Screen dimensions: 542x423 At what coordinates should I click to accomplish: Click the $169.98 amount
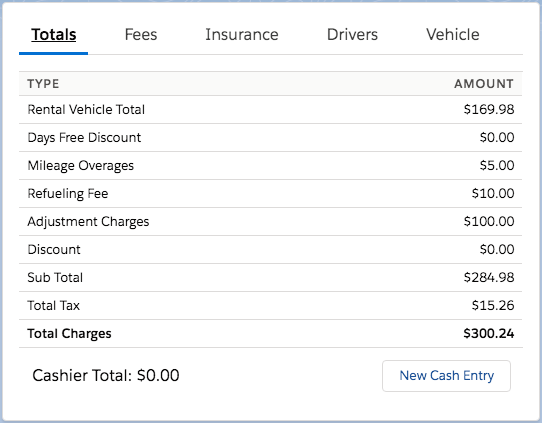click(489, 110)
